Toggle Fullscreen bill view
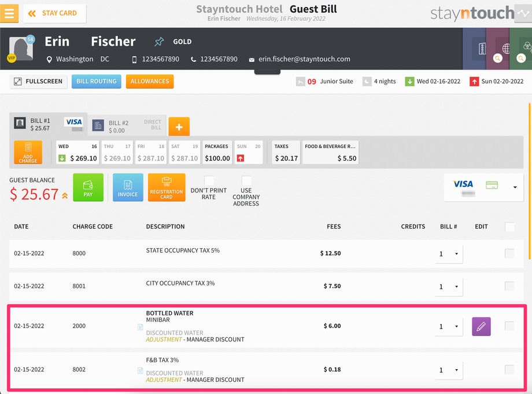The height and width of the screenshot is (394, 532). [38, 82]
